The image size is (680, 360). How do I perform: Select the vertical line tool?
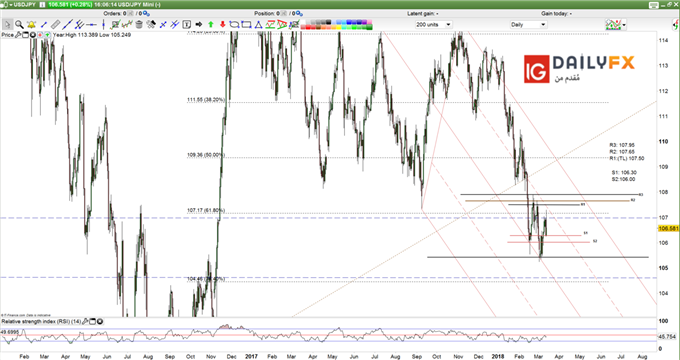(103, 24)
